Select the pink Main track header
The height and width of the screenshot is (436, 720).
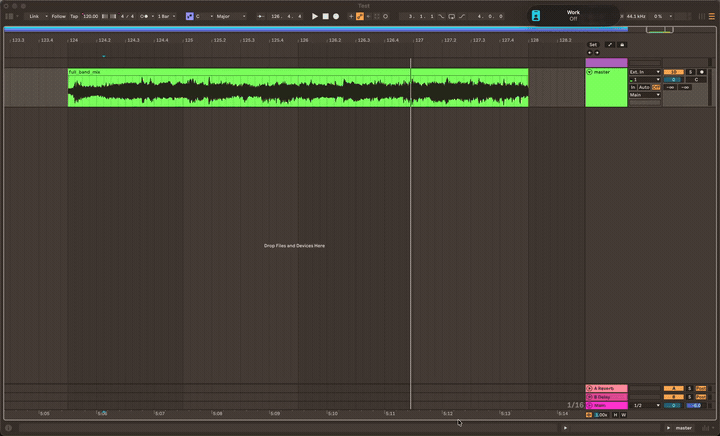pyautogui.click(x=606, y=405)
